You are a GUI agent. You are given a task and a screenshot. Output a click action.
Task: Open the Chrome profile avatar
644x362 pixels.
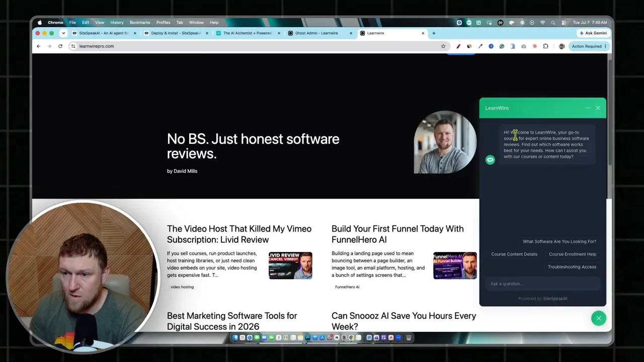(x=562, y=46)
